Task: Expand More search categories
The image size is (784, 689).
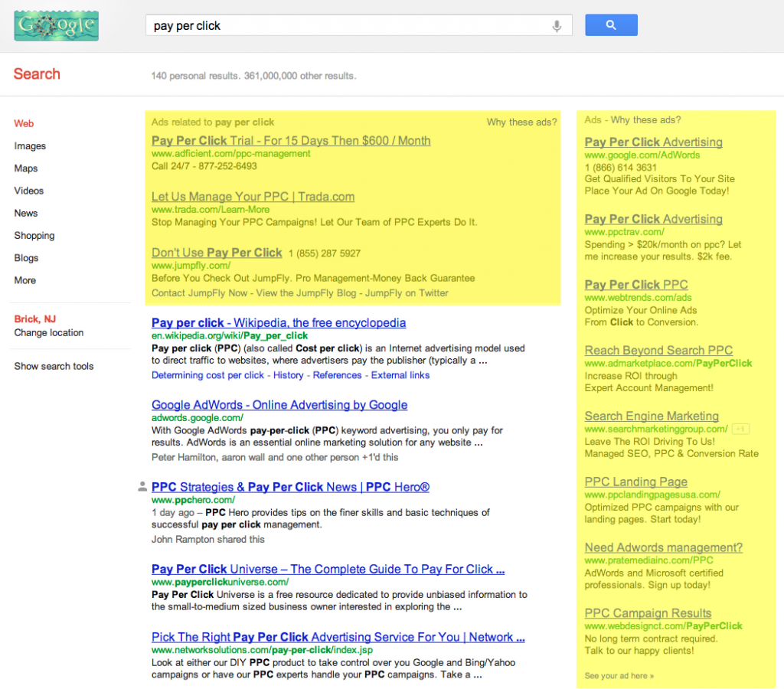Action: coord(25,280)
